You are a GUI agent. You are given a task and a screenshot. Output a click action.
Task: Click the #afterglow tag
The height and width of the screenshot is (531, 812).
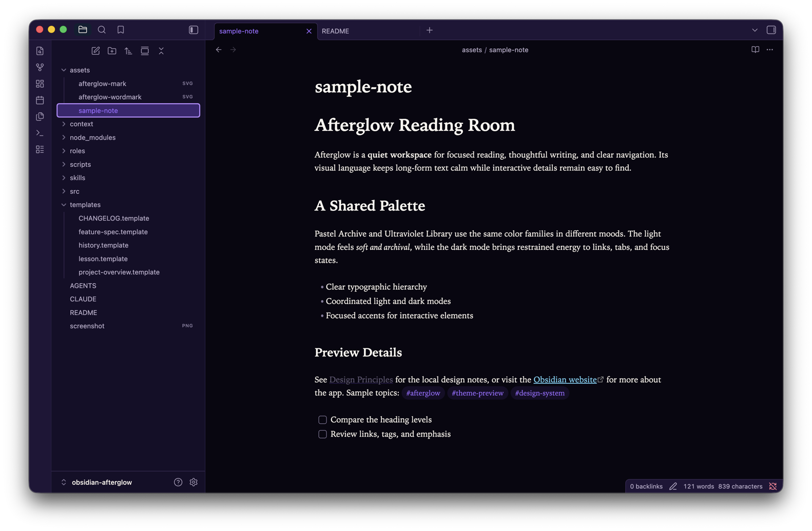coord(423,393)
